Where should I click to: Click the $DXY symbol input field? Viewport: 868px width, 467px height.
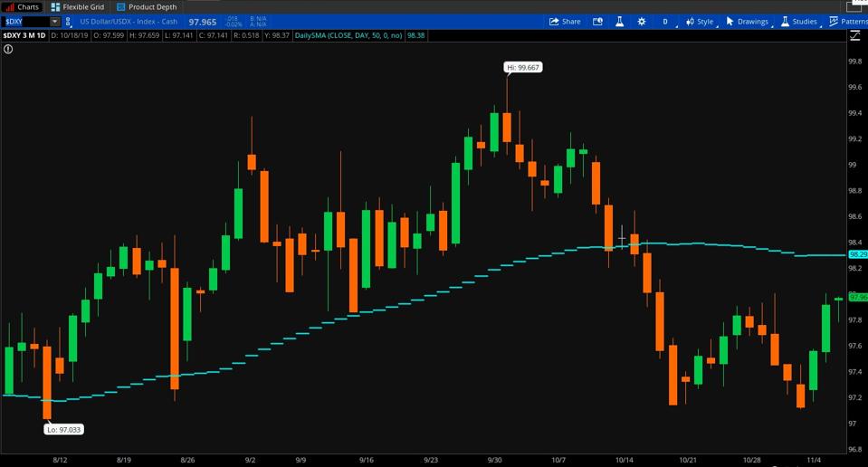[x=25, y=22]
